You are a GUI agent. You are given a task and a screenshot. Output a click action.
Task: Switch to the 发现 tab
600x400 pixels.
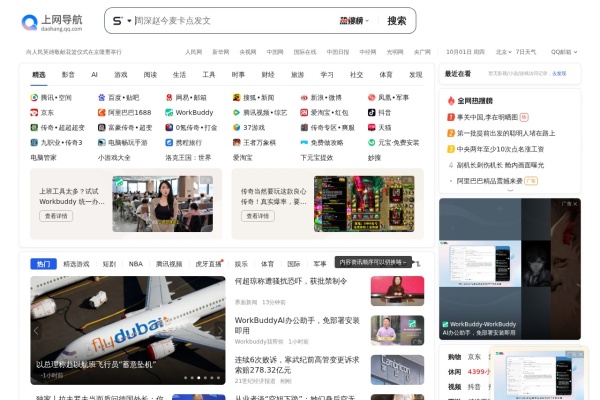[415, 75]
